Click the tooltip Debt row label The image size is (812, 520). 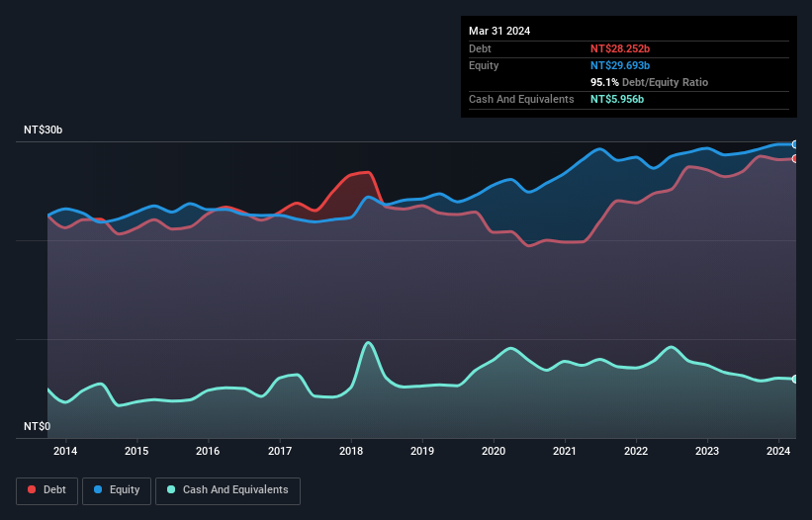tap(480, 48)
